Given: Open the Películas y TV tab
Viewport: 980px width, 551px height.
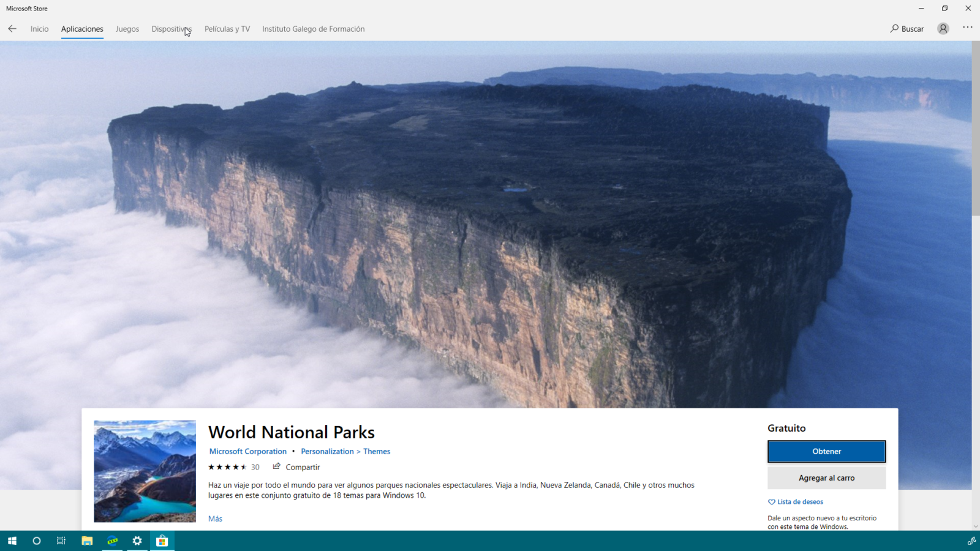Looking at the screenshot, I should point(227,29).
